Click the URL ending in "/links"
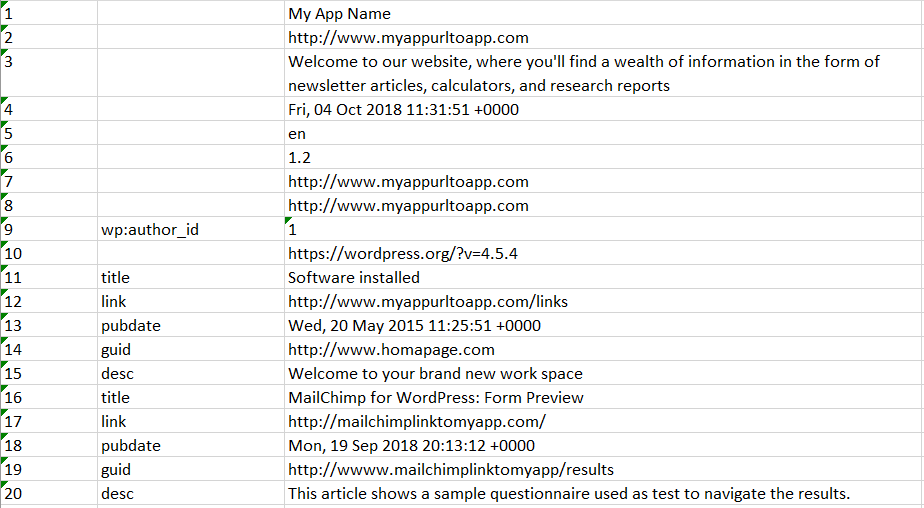 coord(428,302)
